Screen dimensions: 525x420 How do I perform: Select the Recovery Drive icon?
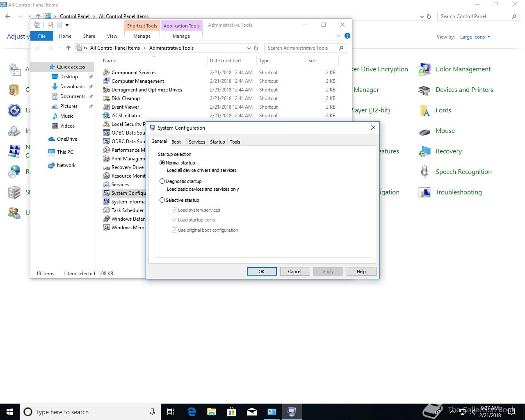coord(107,167)
